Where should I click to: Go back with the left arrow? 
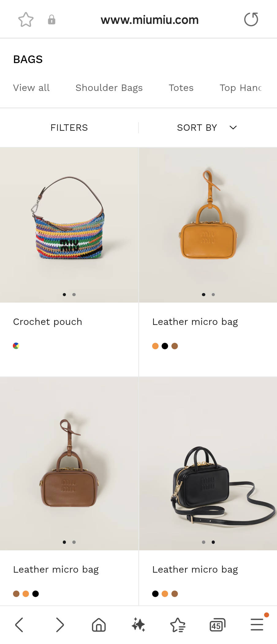click(x=19, y=625)
